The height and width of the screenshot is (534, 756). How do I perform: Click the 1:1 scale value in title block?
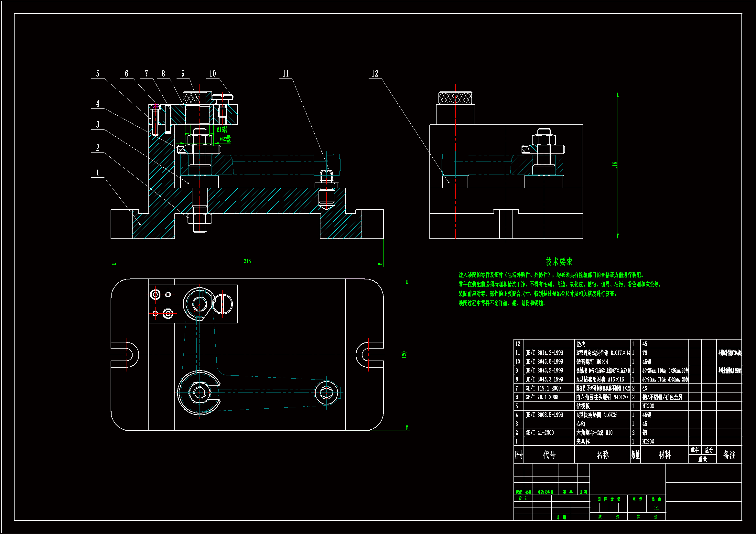click(656, 508)
